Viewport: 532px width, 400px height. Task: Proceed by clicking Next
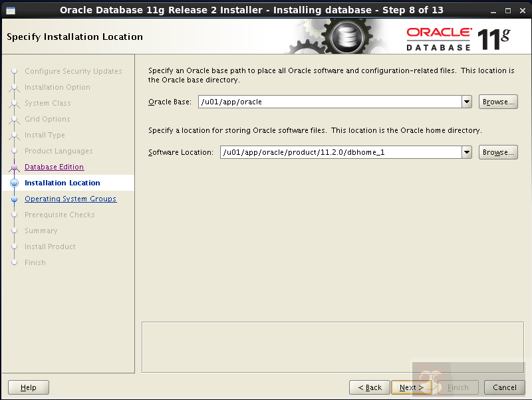click(x=411, y=387)
